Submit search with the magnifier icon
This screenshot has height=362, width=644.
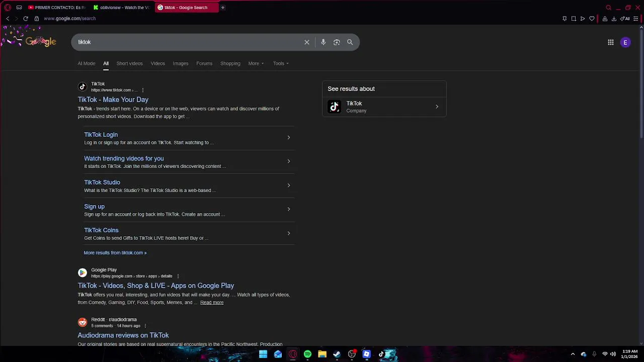(x=350, y=42)
